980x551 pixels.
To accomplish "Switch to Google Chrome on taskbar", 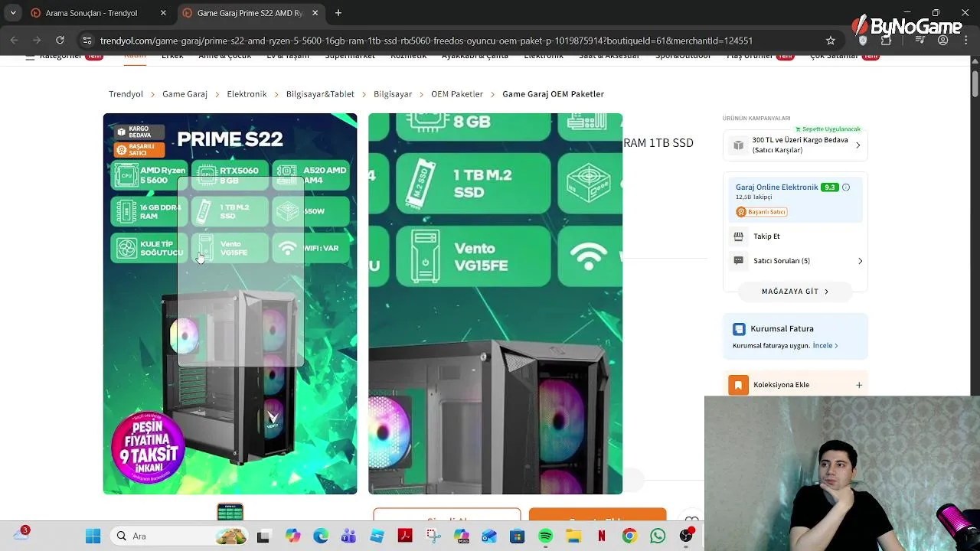I will click(629, 536).
